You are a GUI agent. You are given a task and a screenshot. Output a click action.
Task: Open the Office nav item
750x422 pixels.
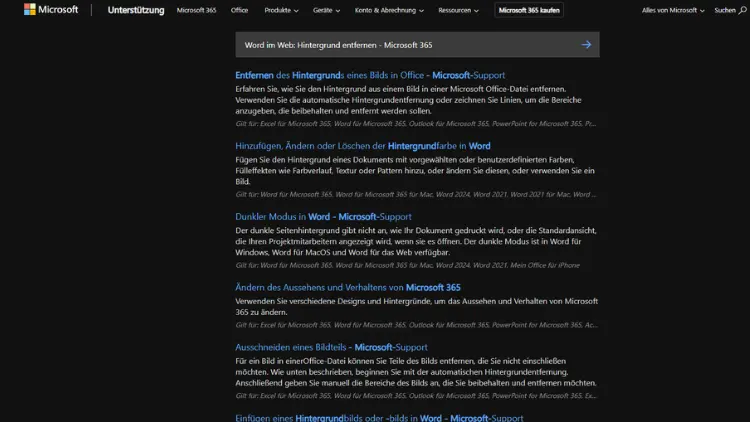239,10
